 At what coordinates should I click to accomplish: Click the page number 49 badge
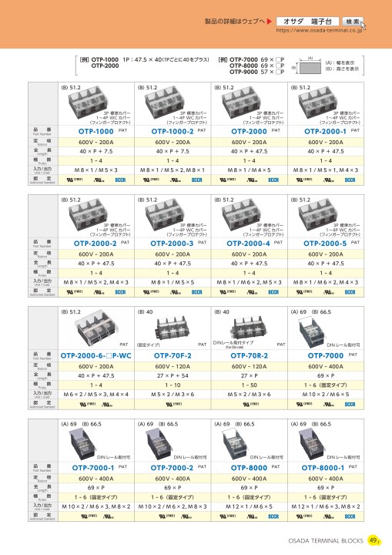[374, 540]
